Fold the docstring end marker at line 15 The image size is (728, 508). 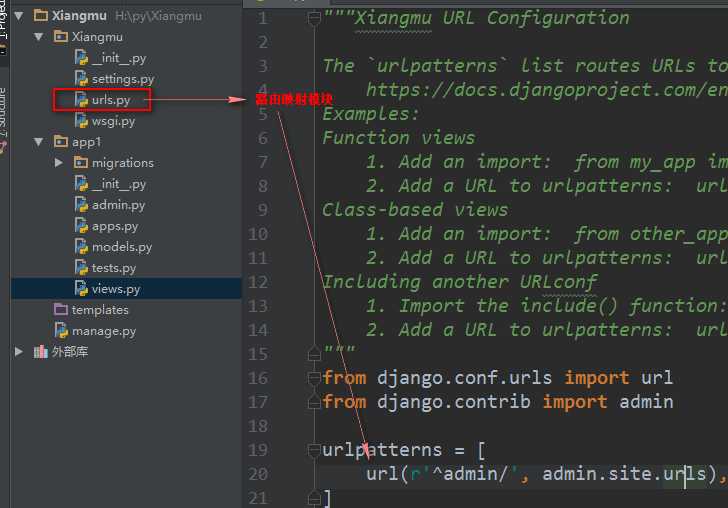pyautogui.click(x=314, y=354)
